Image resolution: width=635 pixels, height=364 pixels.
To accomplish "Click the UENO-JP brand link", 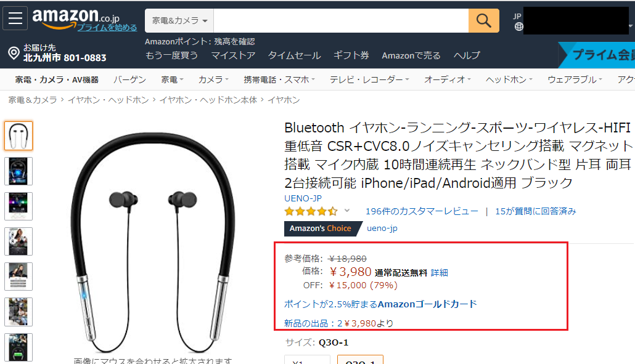I will 303,198.
